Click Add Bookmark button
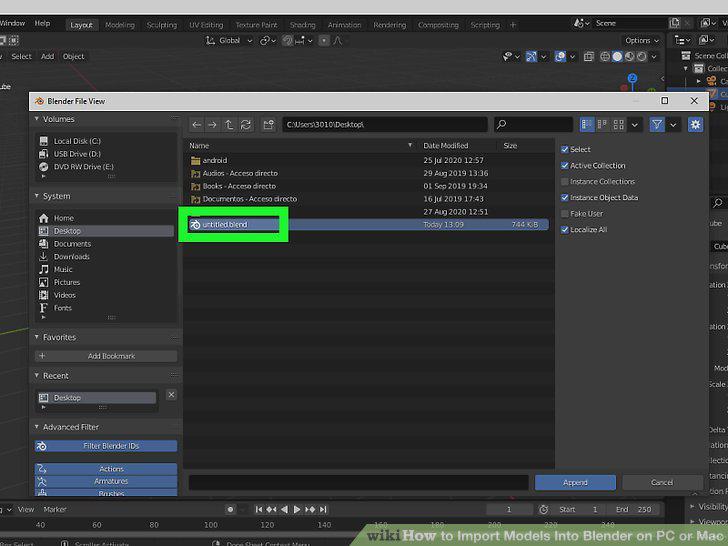Screen dimensions: 728x546 pyautogui.click(x=106, y=356)
